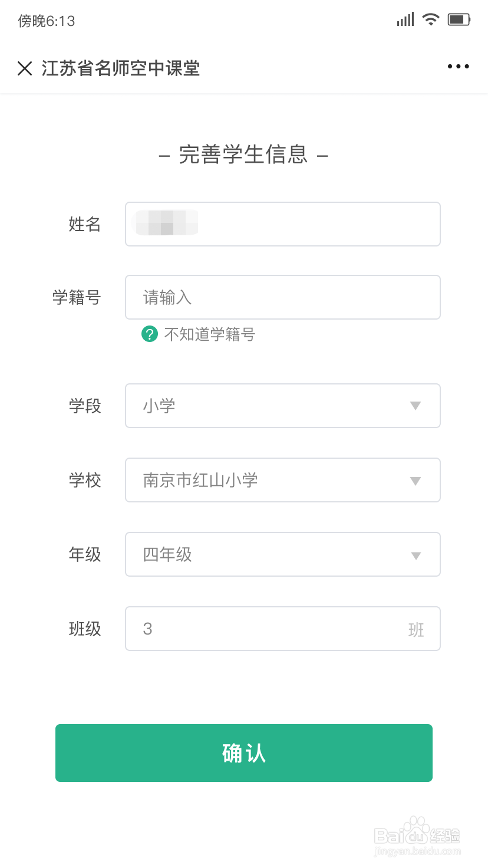Tap the Wi-Fi status icon

coord(431,19)
